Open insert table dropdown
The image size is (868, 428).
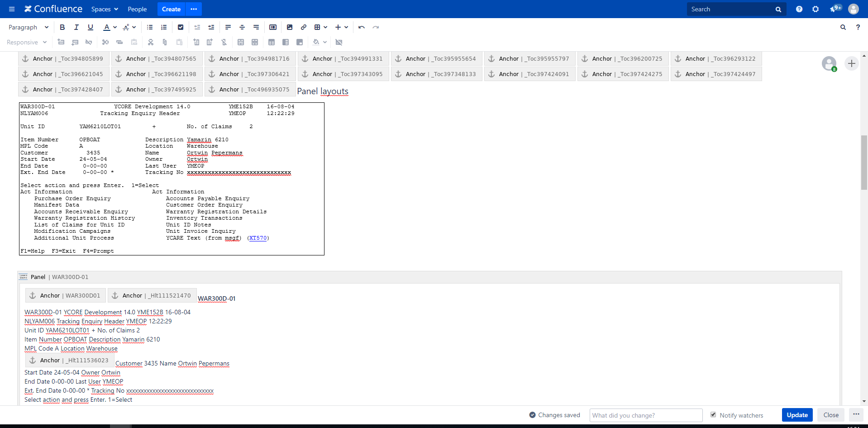(x=321, y=27)
